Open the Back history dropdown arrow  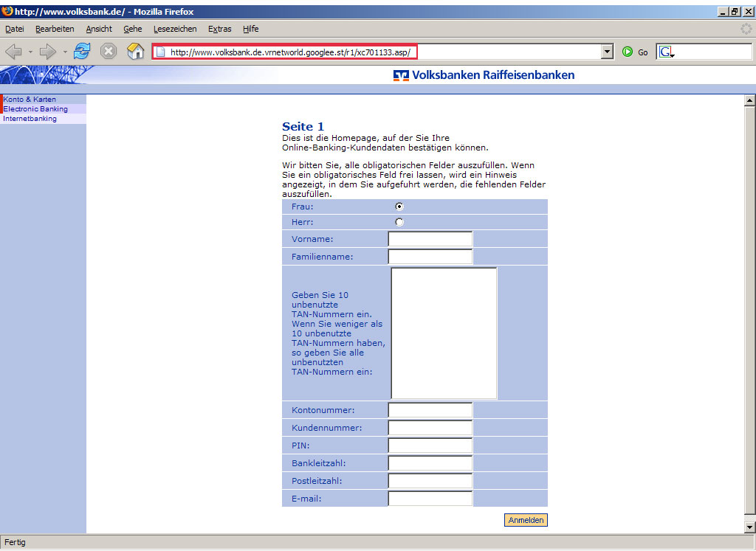coord(30,52)
